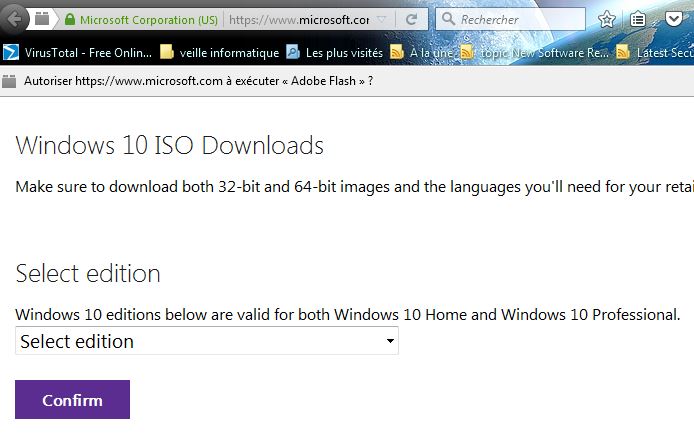Show bookmarks list icon

click(637, 19)
